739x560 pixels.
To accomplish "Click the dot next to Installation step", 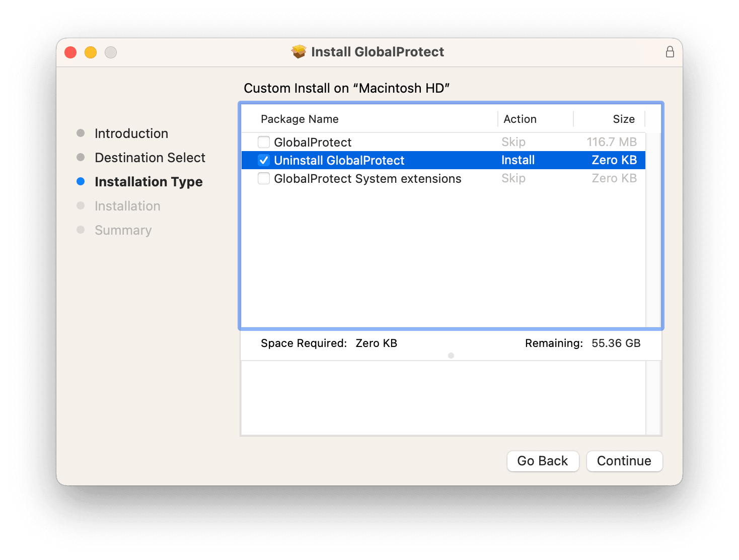I will (x=81, y=205).
